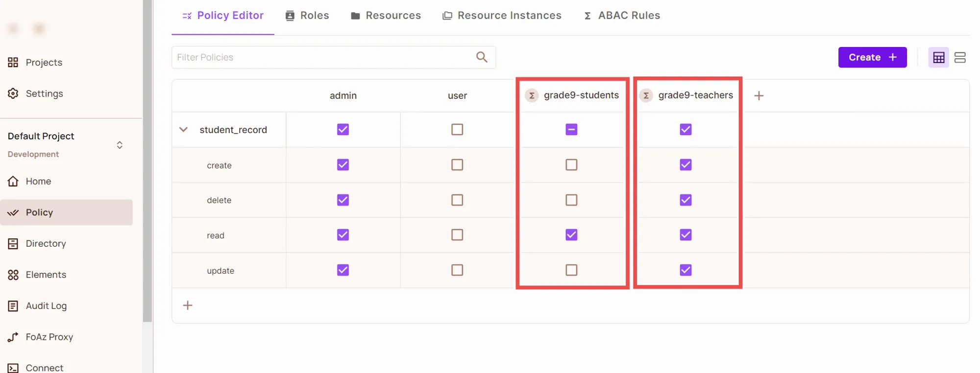The image size is (980, 373).
Task: Toggle student_record checkbox for grade9-students
Action: pyautogui.click(x=571, y=130)
